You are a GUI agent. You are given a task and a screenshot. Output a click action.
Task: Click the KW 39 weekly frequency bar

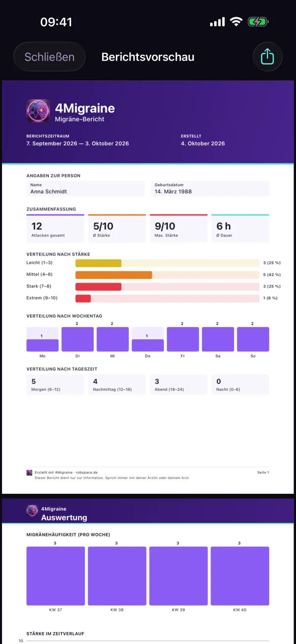click(179, 576)
